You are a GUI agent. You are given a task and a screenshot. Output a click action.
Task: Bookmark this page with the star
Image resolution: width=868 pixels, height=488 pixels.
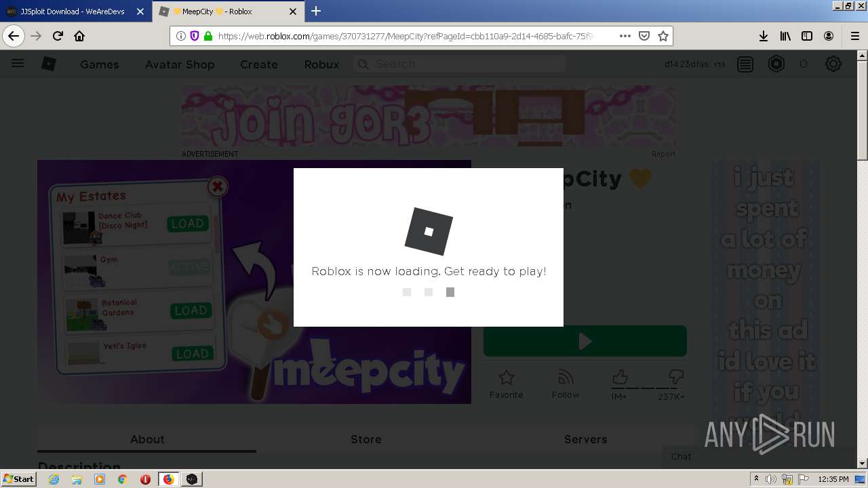[663, 36]
